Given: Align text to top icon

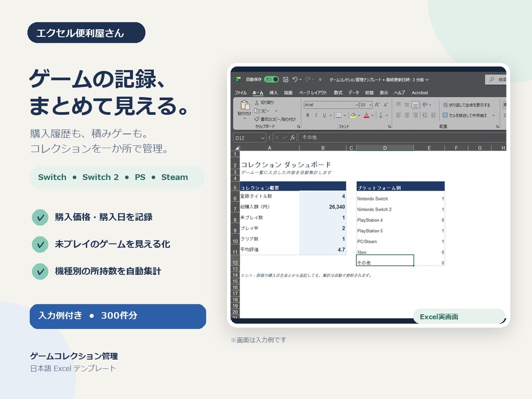Looking at the screenshot, I should point(398,104).
